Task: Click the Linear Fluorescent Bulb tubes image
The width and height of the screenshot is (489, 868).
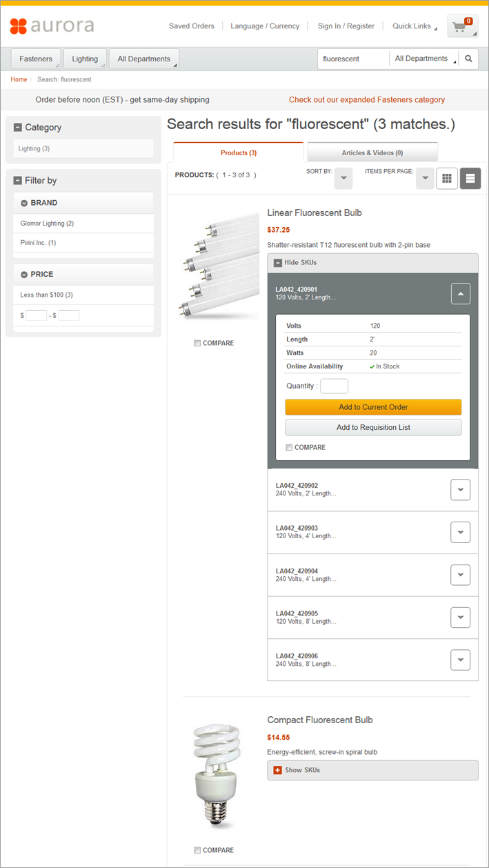Action: (219, 266)
